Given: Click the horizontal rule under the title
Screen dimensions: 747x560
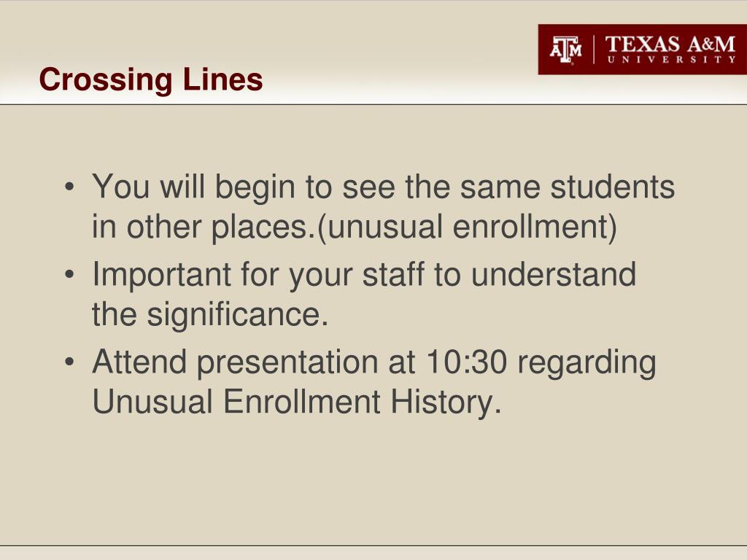Looking at the screenshot, I should pyautogui.click(x=373, y=104).
